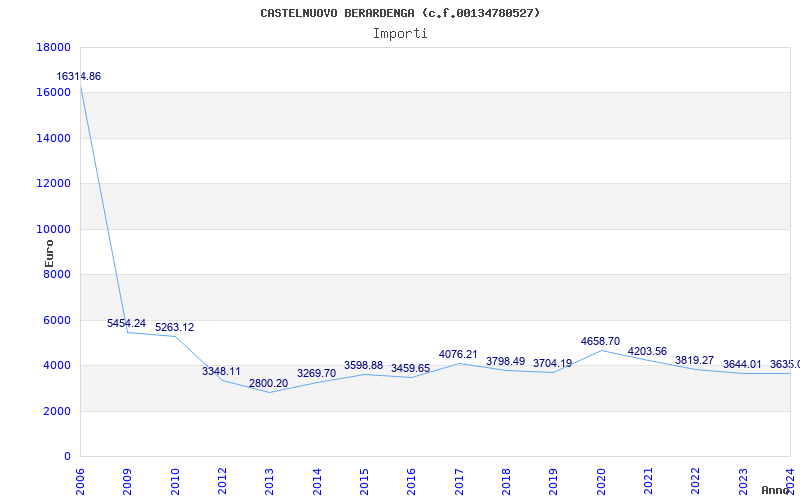Click the 2006 x-axis year label
This screenshot has width=800, height=500.
pos(80,482)
